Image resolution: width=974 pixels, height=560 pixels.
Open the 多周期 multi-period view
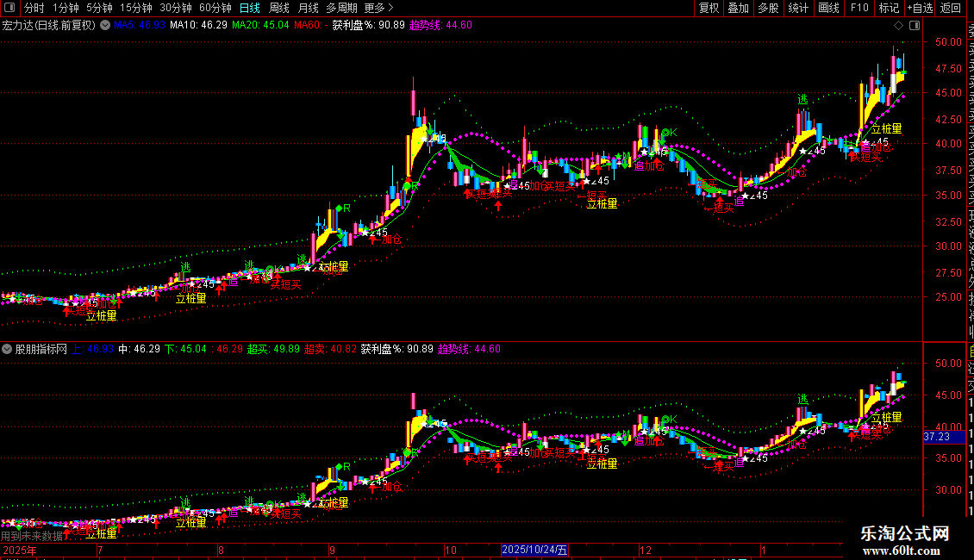tap(341, 8)
